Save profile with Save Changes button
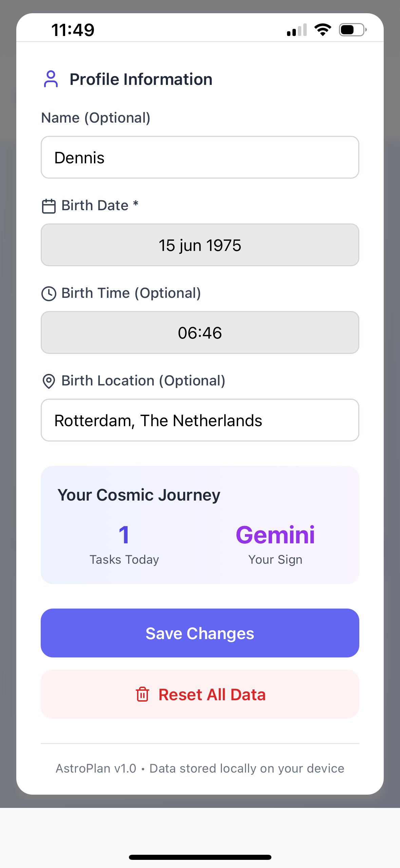Viewport: 400px width, 868px height. point(200,633)
